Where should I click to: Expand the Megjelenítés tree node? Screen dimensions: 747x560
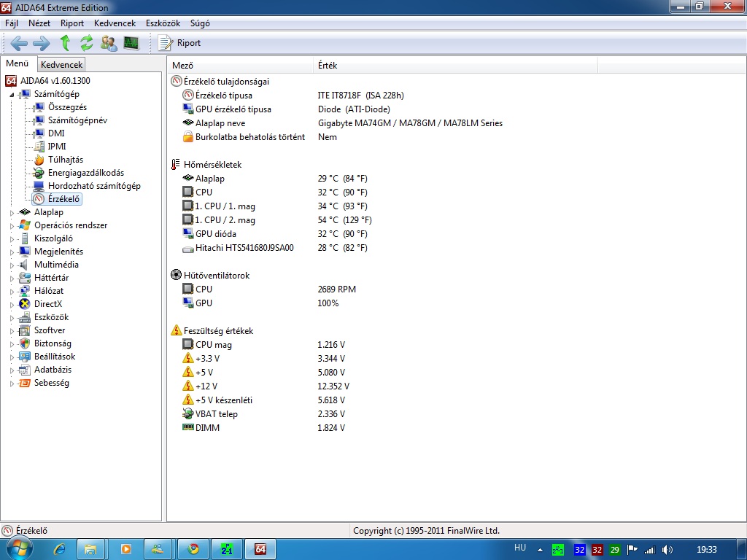[12, 252]
